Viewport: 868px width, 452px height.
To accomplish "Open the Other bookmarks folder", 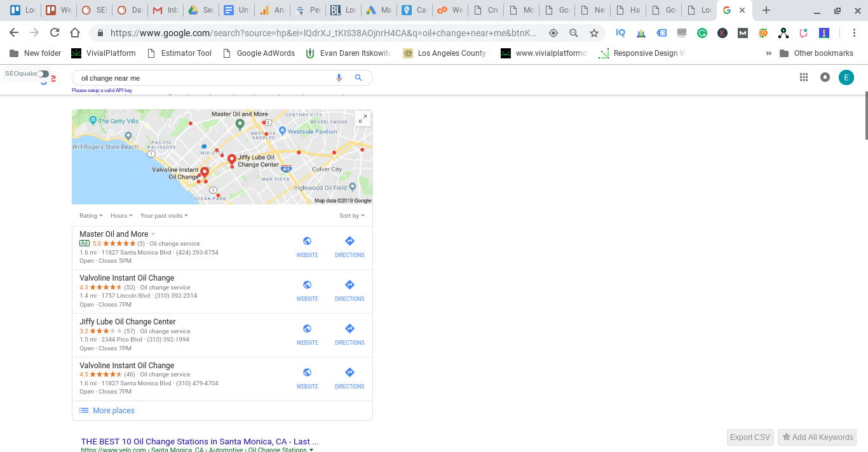I will point(817,53).
